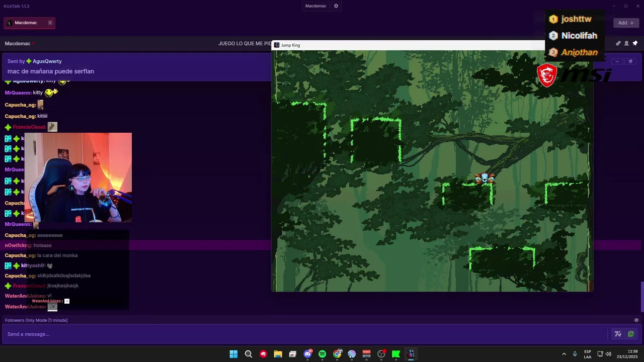
Task: Click Anjothan in the leaderboard overlay
Action: [x=579, y=52]
